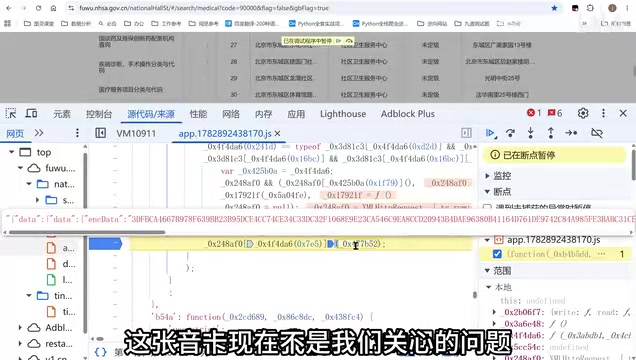Image resolution: width=636 pixels, height=360 pixels.
Task: Switch to 网络 Network tab
Action: click(231, 114)
